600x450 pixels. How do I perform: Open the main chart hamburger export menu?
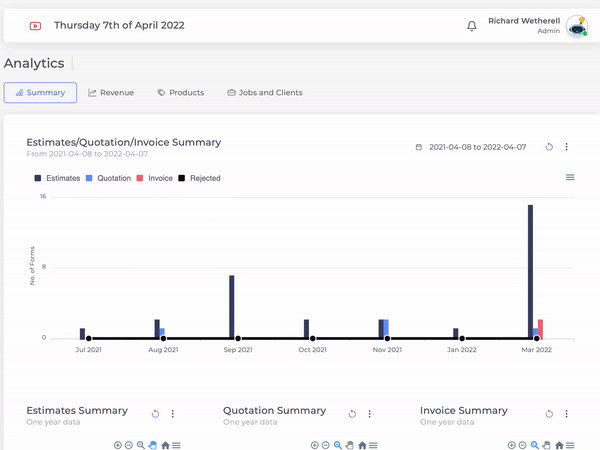coord(570,177)
